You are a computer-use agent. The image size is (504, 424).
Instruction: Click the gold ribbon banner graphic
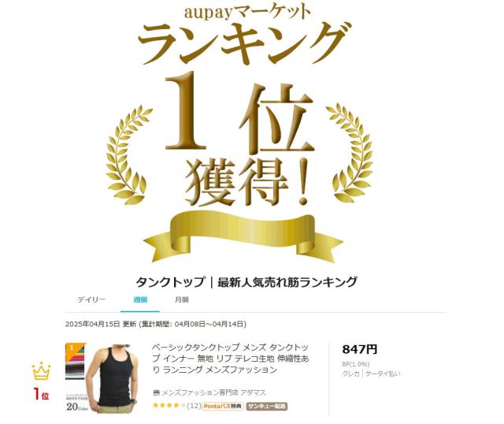(243, 237)
